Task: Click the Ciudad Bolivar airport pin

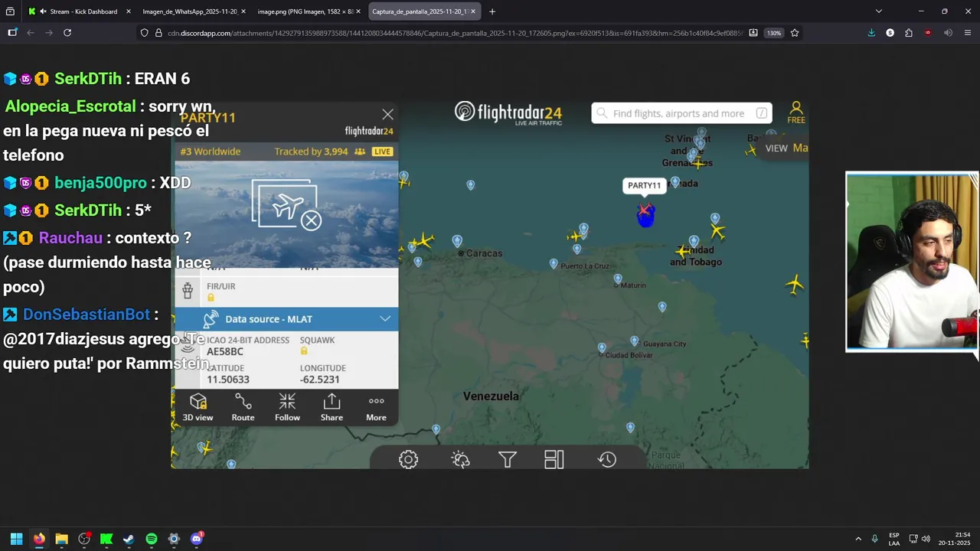Action: coord(602,349)
